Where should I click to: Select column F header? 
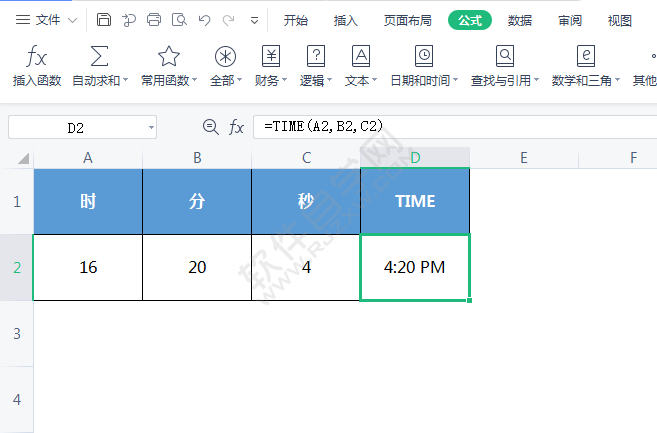(618, 158)
